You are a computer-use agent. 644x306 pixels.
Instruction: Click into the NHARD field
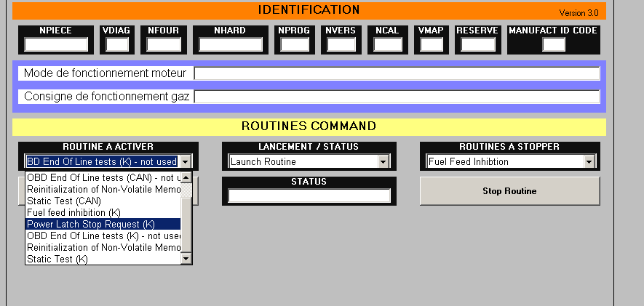[231, 44]
